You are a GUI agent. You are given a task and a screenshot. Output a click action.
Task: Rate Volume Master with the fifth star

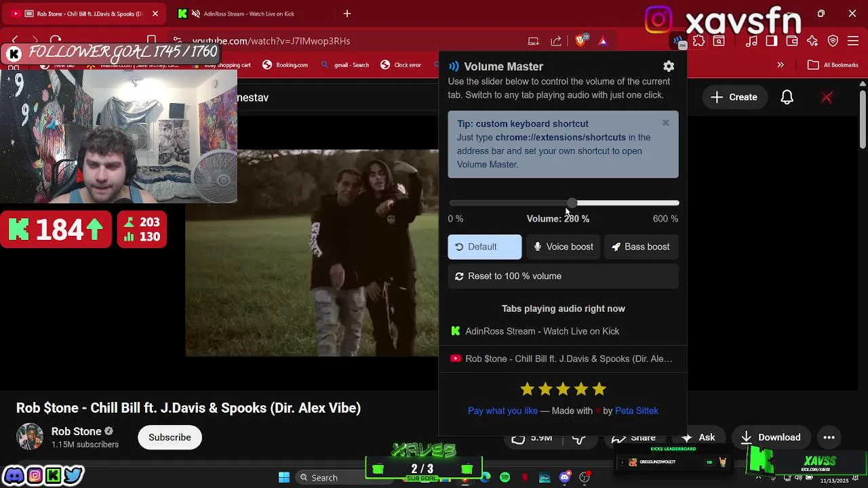[x=599, y=389]
